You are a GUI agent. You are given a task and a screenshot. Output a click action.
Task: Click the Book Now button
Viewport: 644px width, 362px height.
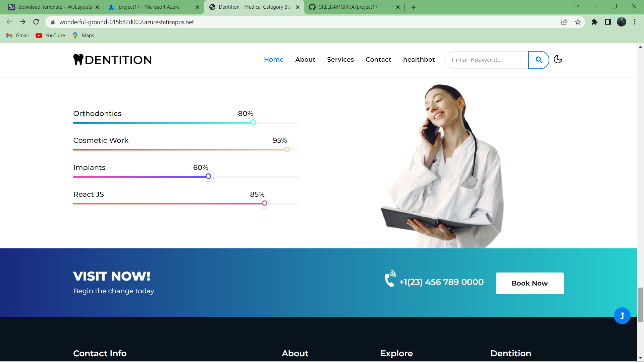(529, 283)
